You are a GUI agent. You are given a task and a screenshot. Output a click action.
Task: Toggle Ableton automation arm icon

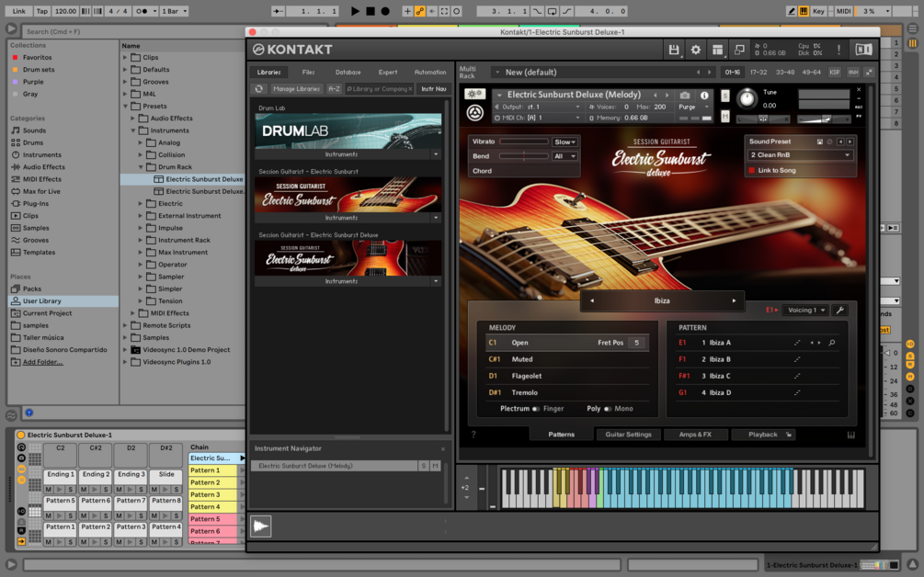pos(419,11)
